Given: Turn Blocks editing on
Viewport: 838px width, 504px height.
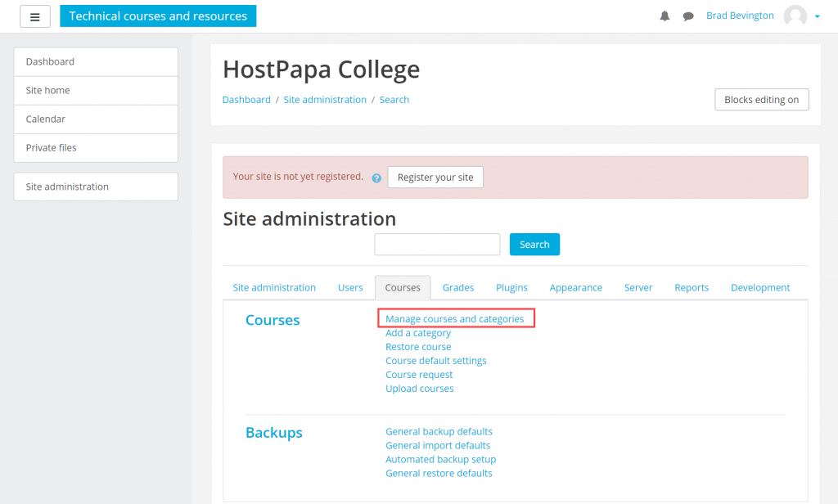Looking at the screenshot, I should [x=762, y=100].
